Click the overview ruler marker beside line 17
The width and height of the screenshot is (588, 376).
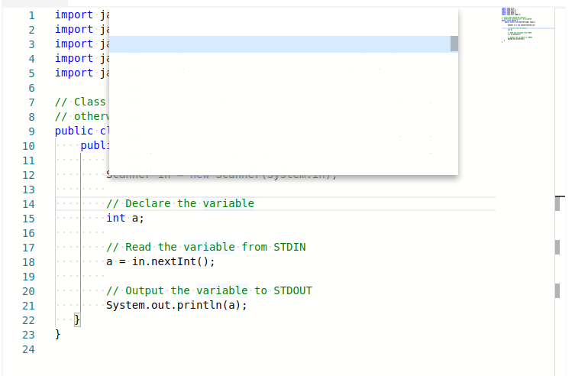(x=557, y=248)
